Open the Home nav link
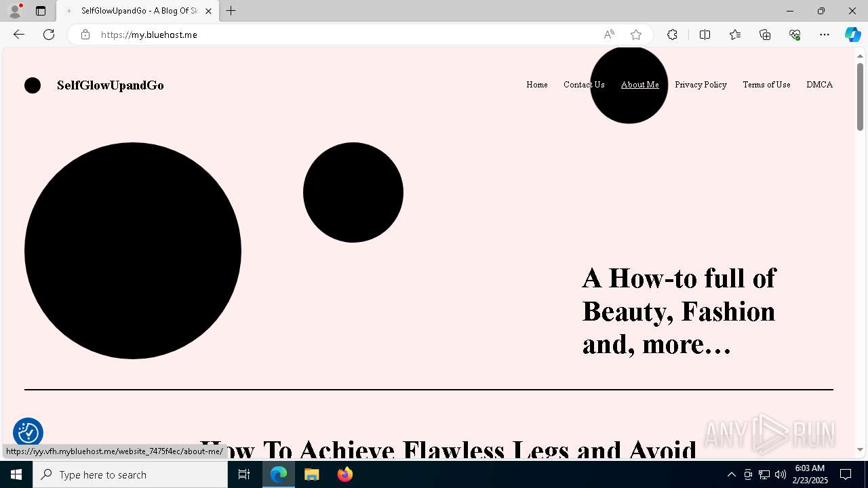Viewport: 868px width, 488px height. coord(537,85)
